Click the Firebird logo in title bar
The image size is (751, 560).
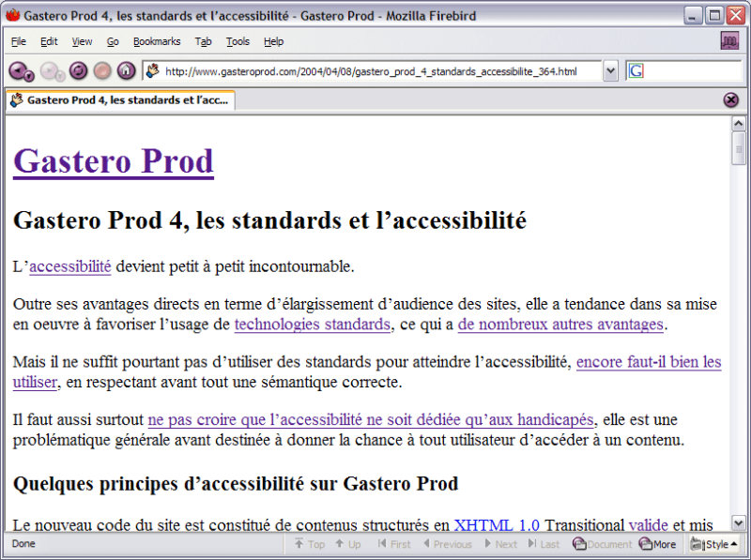[x=12, y=15]
